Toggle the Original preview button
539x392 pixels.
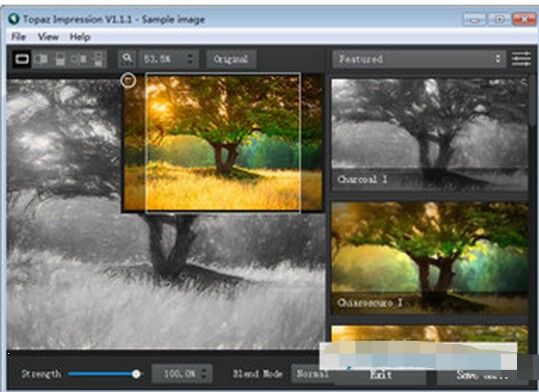(x=231, y=59)
